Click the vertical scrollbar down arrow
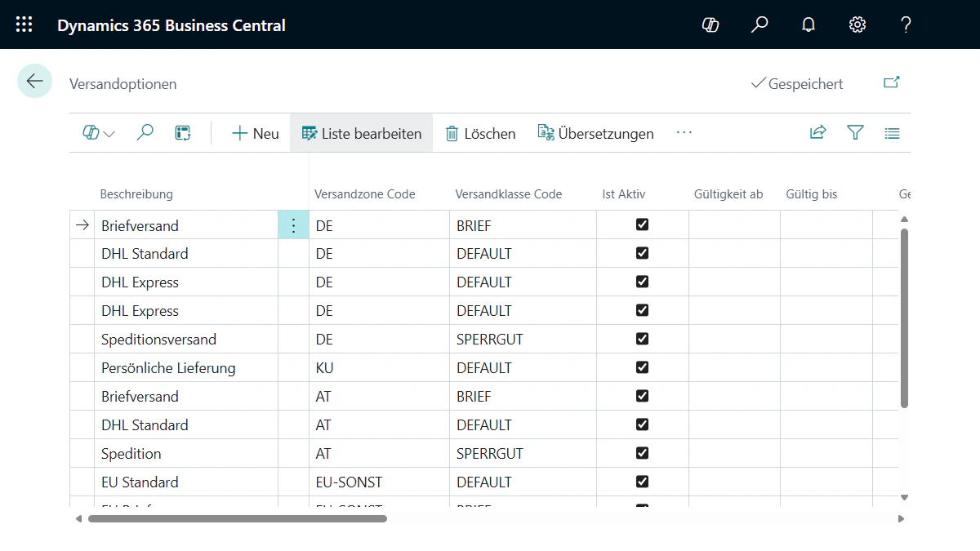Screen dimensions: 980x551 [904, 497]
